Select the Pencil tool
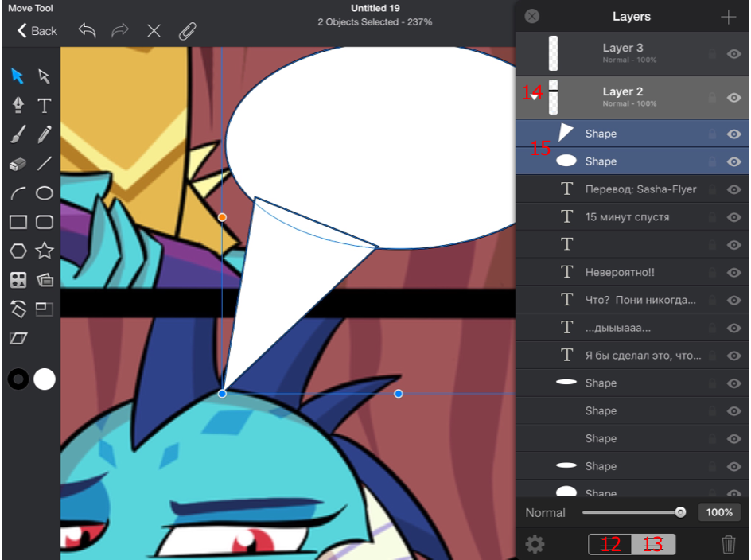This screenshot has width=751, height=560. click(x=44, y=134)
